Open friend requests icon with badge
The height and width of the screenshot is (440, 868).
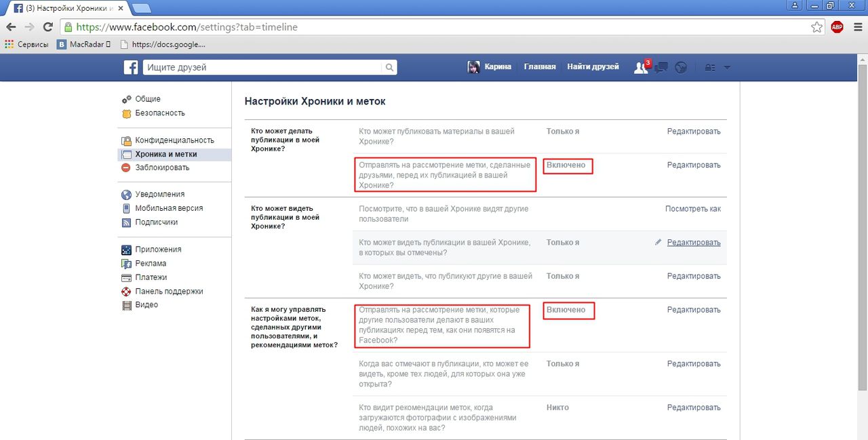pyautogui.click(x=642, y=66)
